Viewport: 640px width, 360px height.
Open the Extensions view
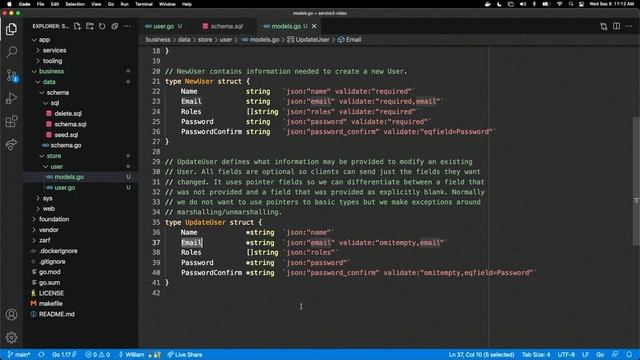coord(11,121)
